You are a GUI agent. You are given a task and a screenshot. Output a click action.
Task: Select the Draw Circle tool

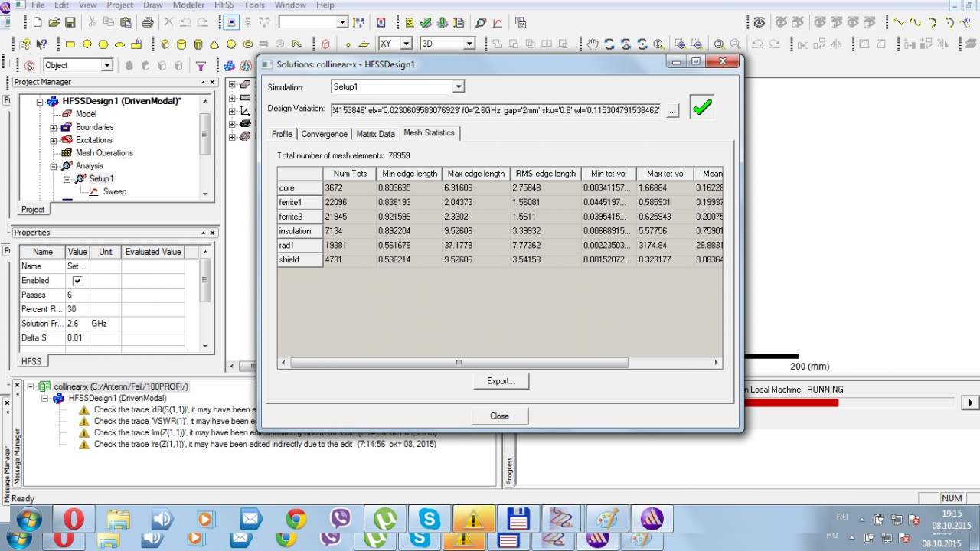[x=87, y=44]
